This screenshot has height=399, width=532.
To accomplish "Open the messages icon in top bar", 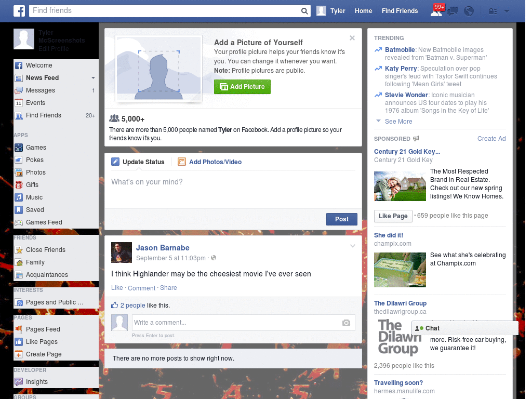I will [453, 11].
